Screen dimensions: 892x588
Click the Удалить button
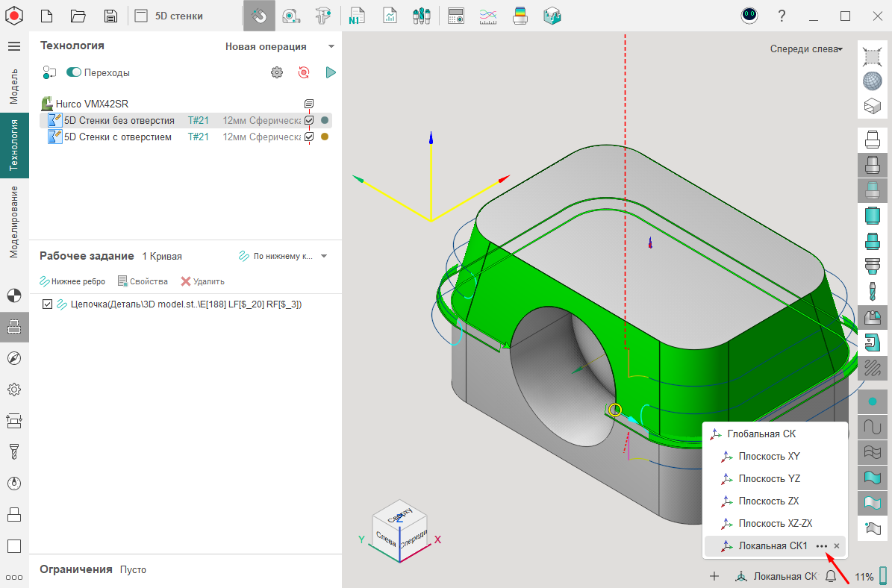[202, 281]
